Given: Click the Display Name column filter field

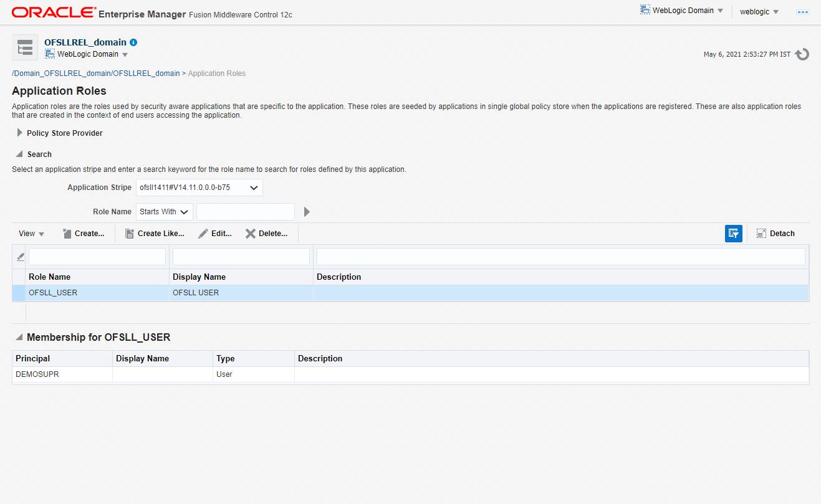Looking at the screenshot, I should click(241, 257).
